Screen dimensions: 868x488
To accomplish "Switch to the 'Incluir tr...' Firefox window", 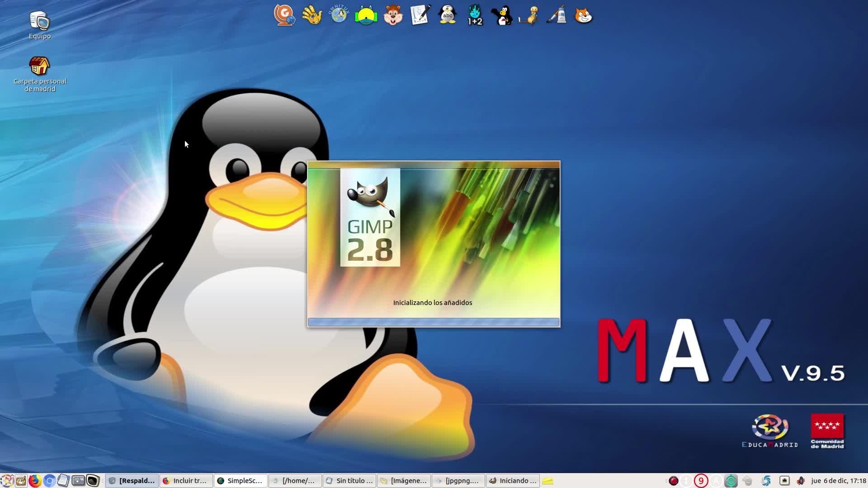I will tap(186, 481).
